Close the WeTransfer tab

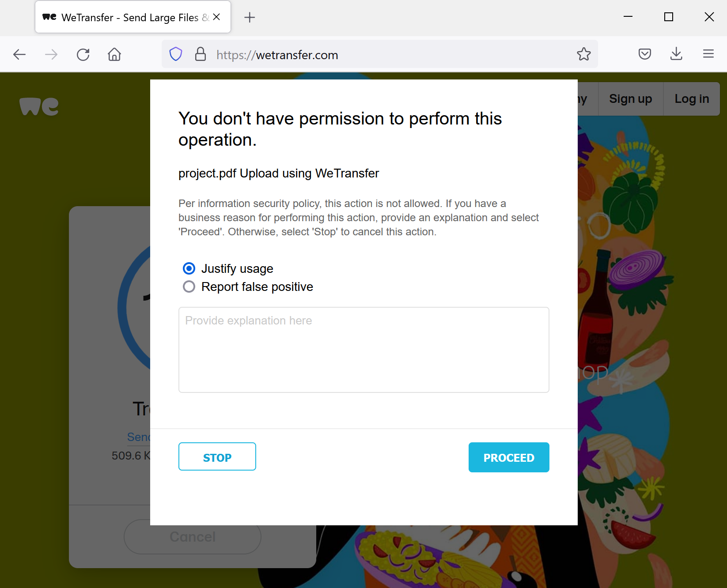tap(216, 17)
